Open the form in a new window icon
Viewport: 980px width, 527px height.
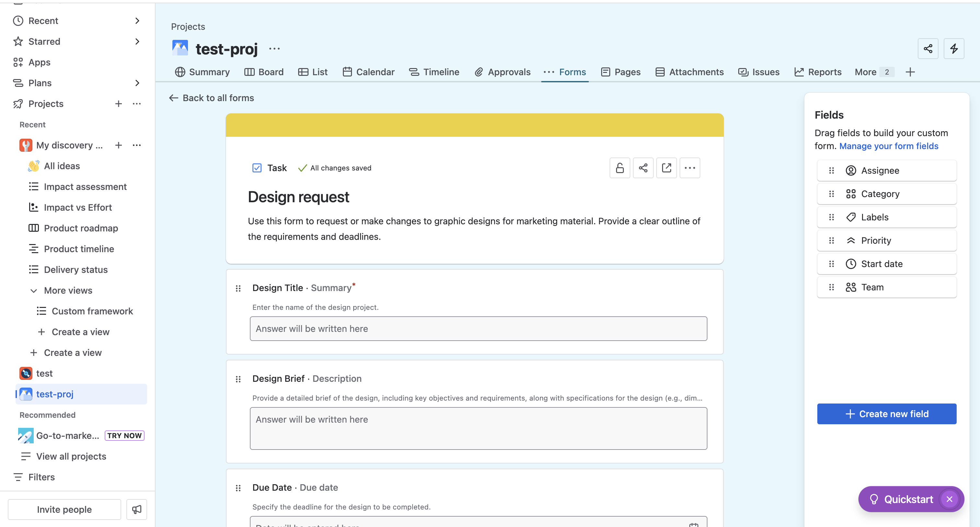(667, 168)
